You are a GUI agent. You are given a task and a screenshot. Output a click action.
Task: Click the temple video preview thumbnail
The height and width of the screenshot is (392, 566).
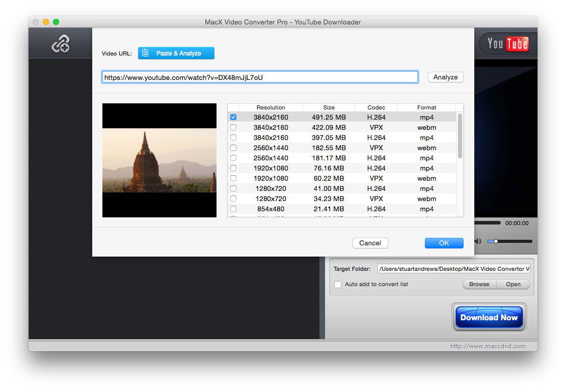(159, 160)
